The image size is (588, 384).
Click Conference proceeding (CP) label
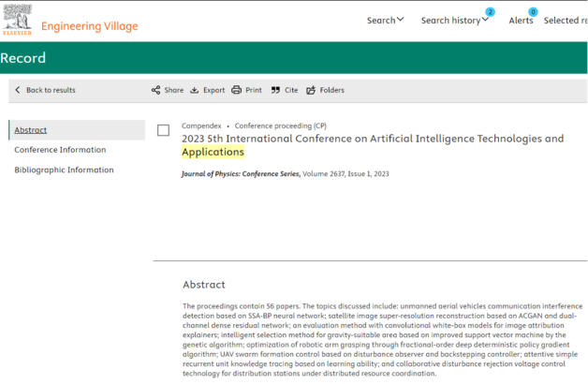pyautogui.click(x=281, y=126)
